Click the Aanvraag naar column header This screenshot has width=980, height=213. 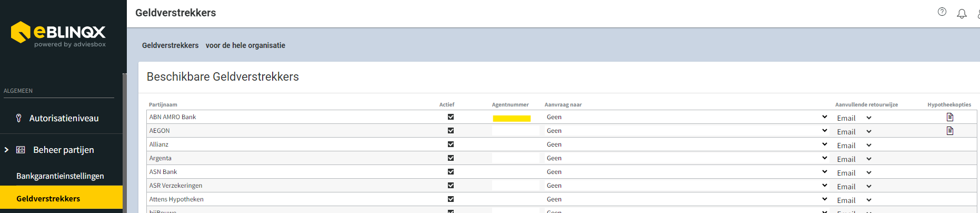[x=563, y=104]
